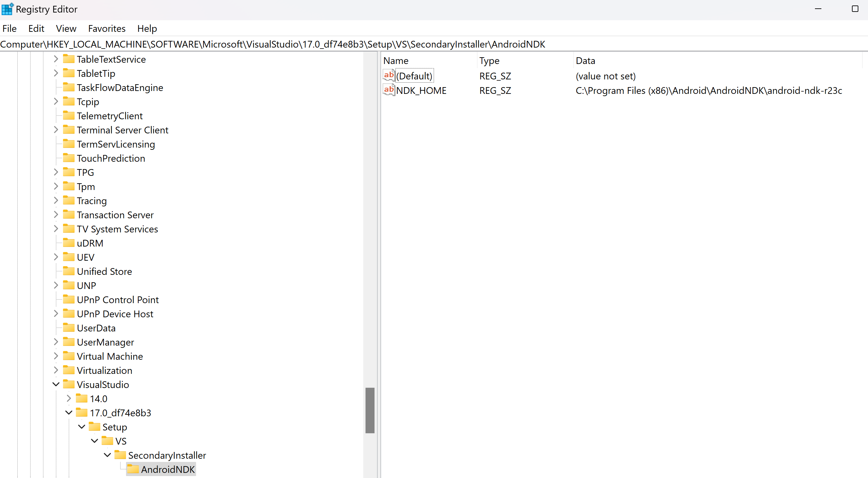This screenshot has width=868, height=478.
Task: Click the UEV folder icon
Action: [69, 257]
